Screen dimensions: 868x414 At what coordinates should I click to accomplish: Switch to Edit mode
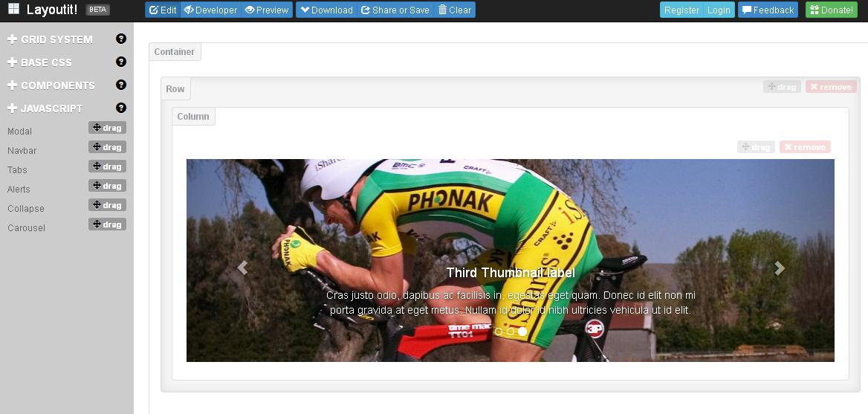click(163, 10)
